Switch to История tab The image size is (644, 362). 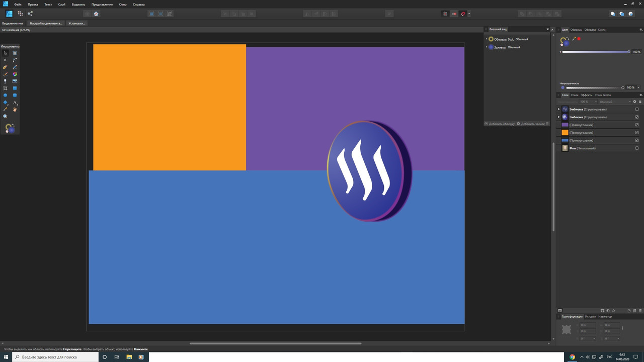(x=591, y=316)
